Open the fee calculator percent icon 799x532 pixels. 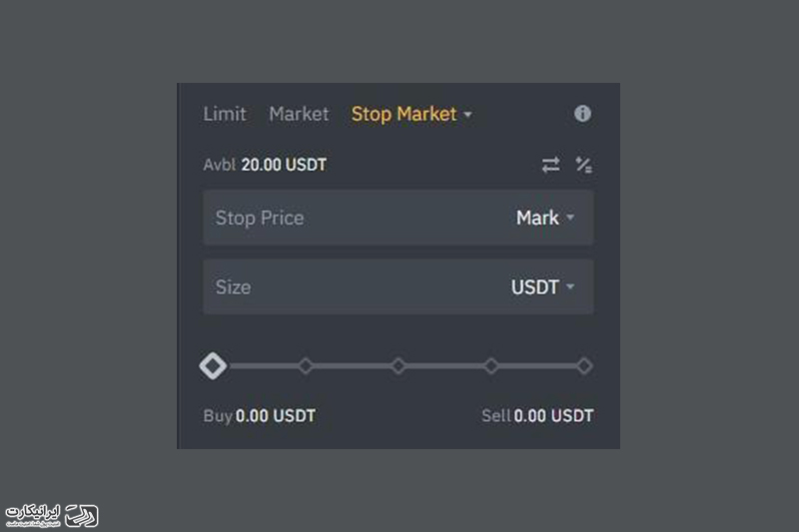[x=583, y=165]
